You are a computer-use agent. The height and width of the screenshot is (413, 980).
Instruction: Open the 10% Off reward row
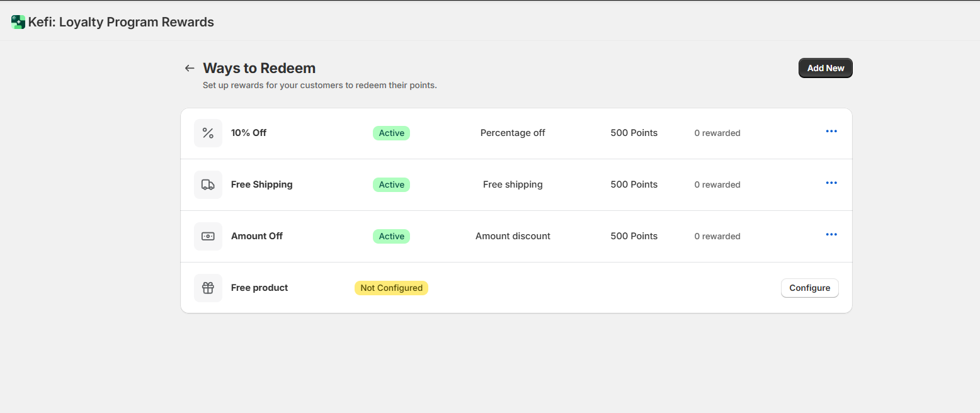516,133
